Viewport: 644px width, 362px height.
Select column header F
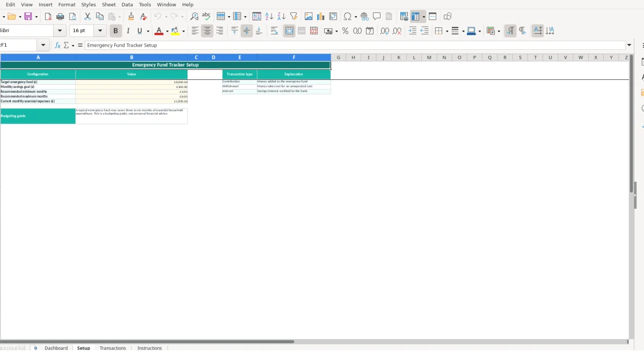tap(294, 57)
